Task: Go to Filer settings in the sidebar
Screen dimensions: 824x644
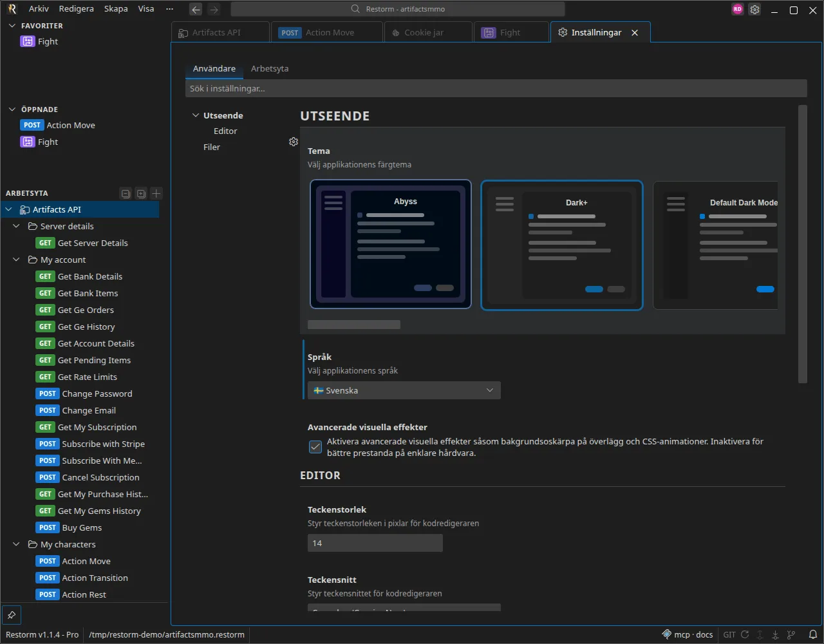Action: pyautogui.click(x=212, y=147)
